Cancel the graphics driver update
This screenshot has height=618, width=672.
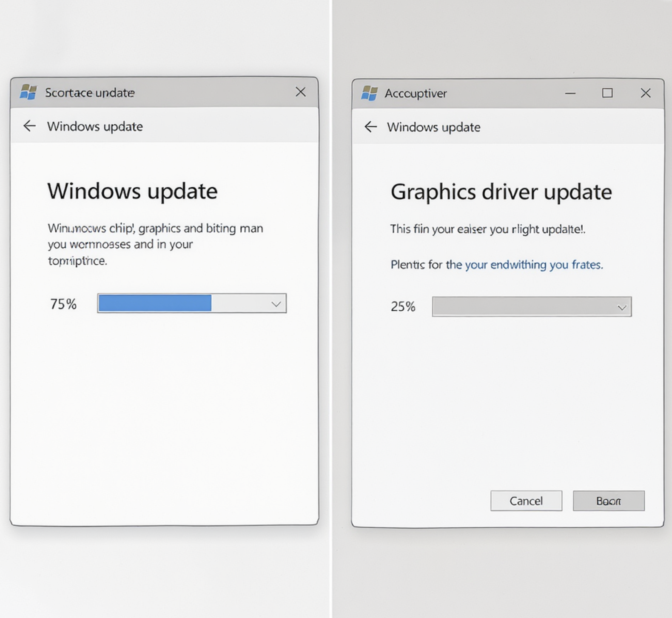pyautogui.click(x=526, y=501)
